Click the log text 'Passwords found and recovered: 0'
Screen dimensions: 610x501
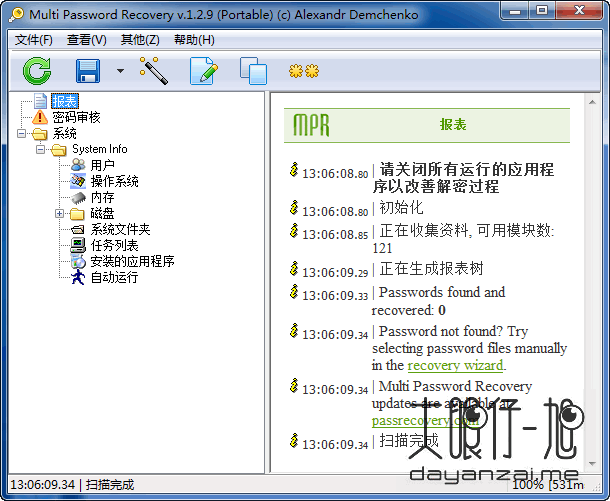pyautogui.click(x=438, y=301)
